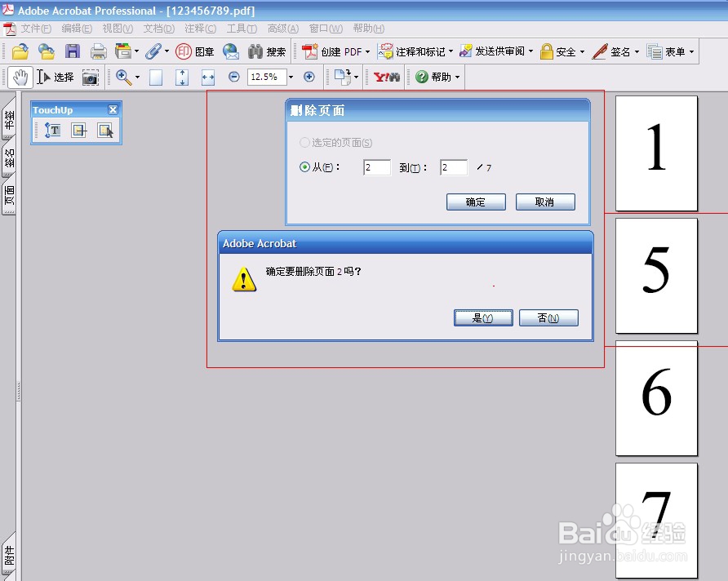Select page thumbnail numbered 1
Viewport: 728px width, 581px height.
[656, 153]
